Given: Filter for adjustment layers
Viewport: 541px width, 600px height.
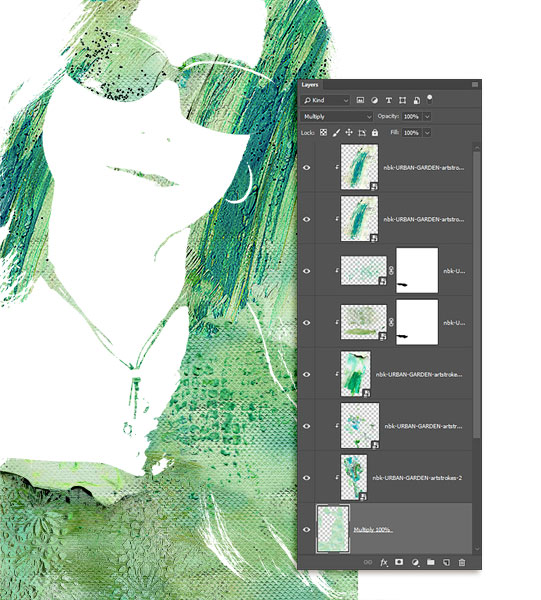Looking at the screenshot, I should click(374, 100).
